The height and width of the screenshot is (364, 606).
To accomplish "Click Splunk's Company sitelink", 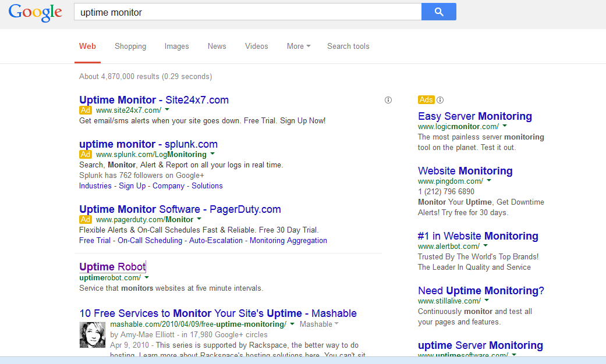I will [x=168, y=185].
